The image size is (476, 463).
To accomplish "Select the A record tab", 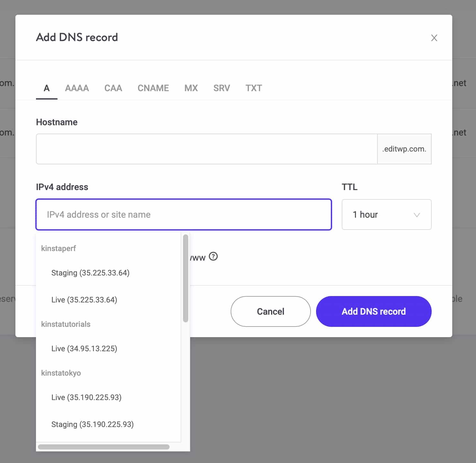I will click(x=47, y=88).
